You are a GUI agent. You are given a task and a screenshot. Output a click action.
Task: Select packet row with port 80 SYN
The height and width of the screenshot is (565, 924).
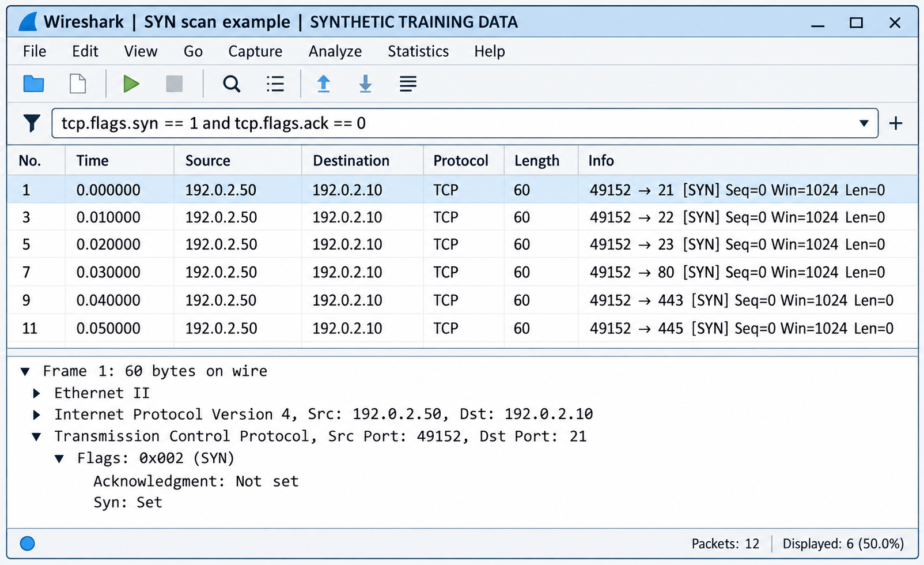(463, 272)
